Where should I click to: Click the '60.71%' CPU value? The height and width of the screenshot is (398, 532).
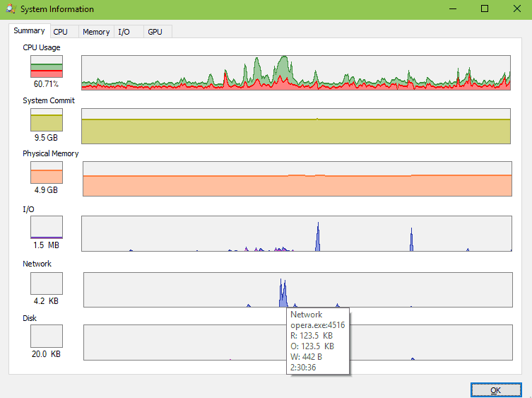click(46, 84)
